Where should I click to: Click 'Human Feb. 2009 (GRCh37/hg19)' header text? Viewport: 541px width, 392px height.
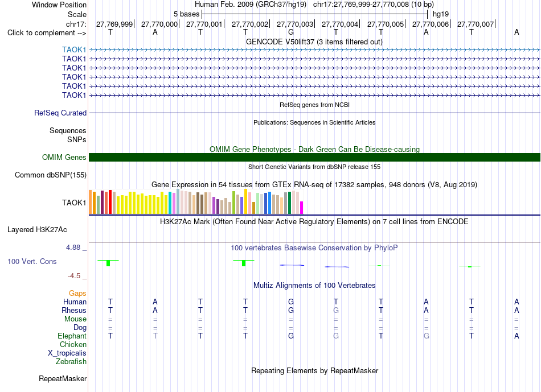[251, 5]
